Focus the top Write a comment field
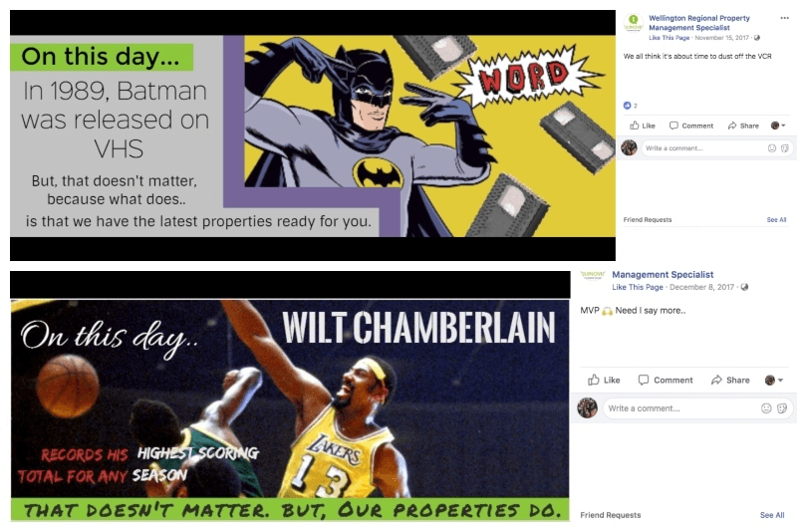Screen dimensions: 807x532 [x=703, y=148]
